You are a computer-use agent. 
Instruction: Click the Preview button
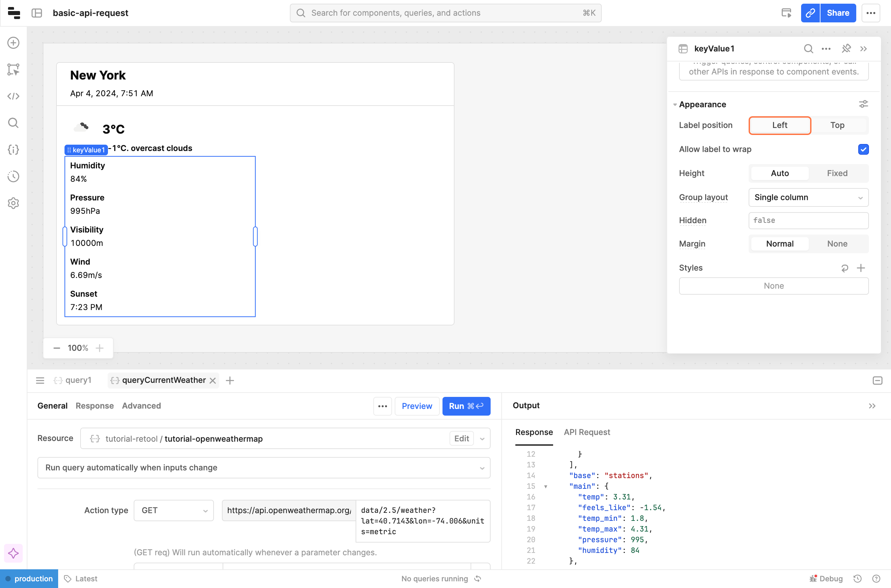[x=417, y=406]
